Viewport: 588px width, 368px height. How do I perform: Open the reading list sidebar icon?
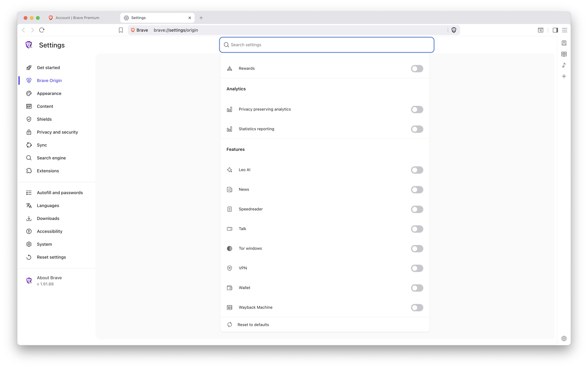pos(564,54)
